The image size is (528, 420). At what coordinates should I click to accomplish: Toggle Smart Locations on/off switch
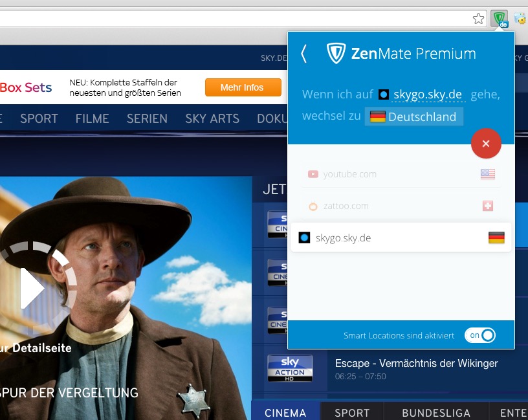(x=480, y=335)
